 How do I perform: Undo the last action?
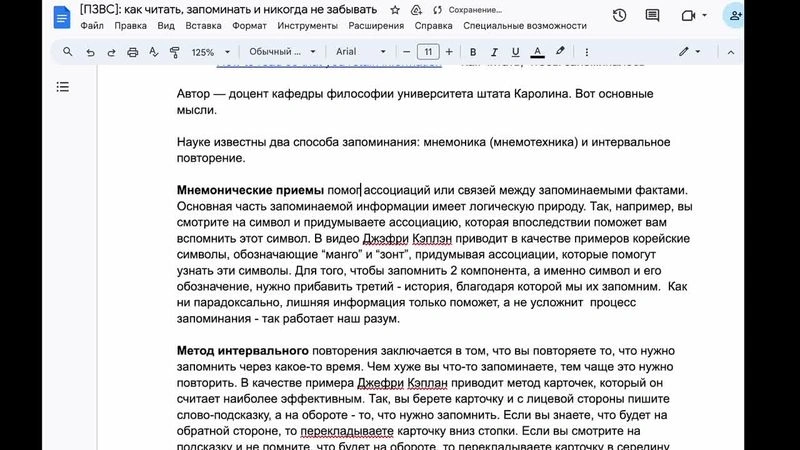(90, 52)
